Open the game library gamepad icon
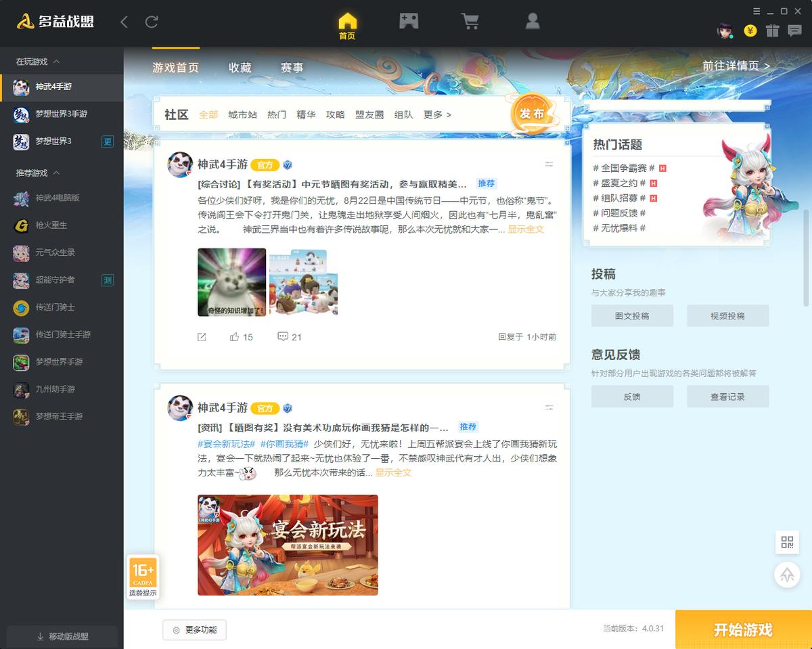Screen dimensions: 812x649 click(409, 20)
